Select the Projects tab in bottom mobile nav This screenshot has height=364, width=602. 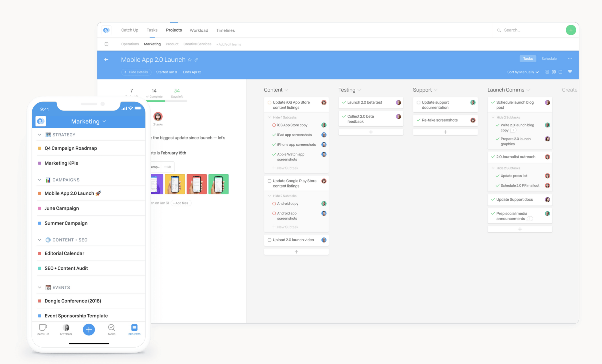[135, 329]
